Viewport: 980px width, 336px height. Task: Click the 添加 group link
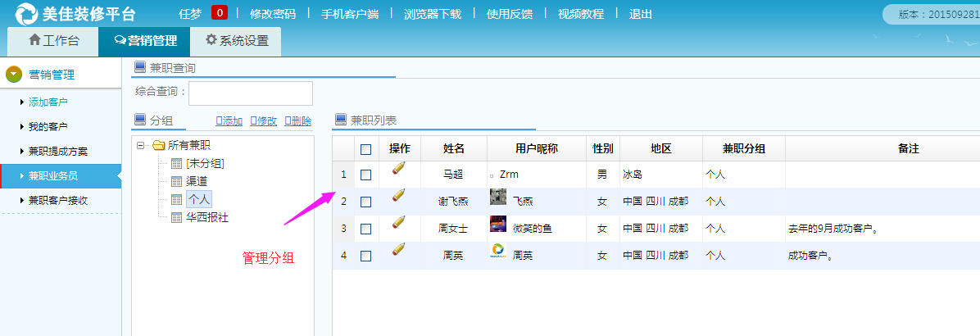pyautogui.click(x=229, y=121)
